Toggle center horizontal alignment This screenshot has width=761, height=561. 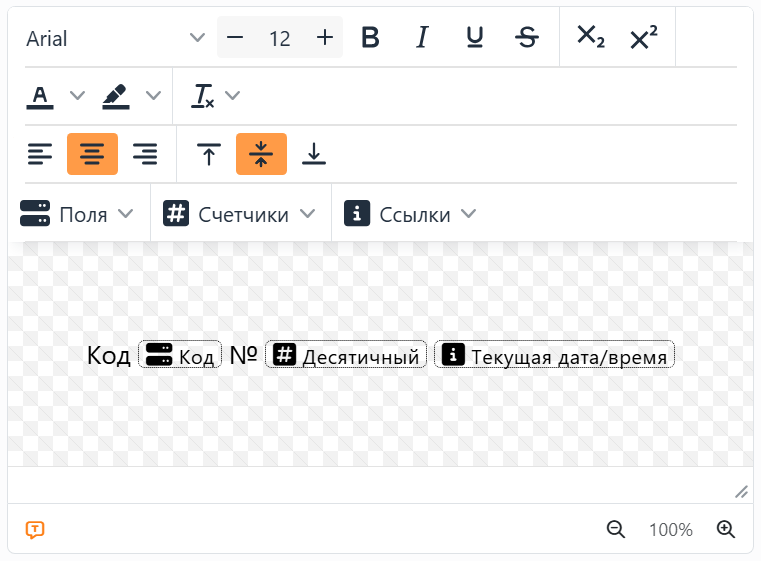[x=92, y=154]
